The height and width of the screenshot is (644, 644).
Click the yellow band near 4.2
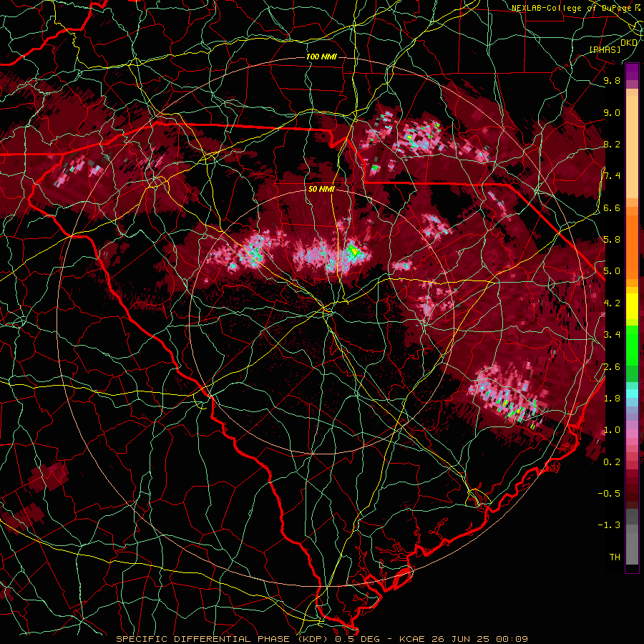pyautogui.click(x=632, y=306)
